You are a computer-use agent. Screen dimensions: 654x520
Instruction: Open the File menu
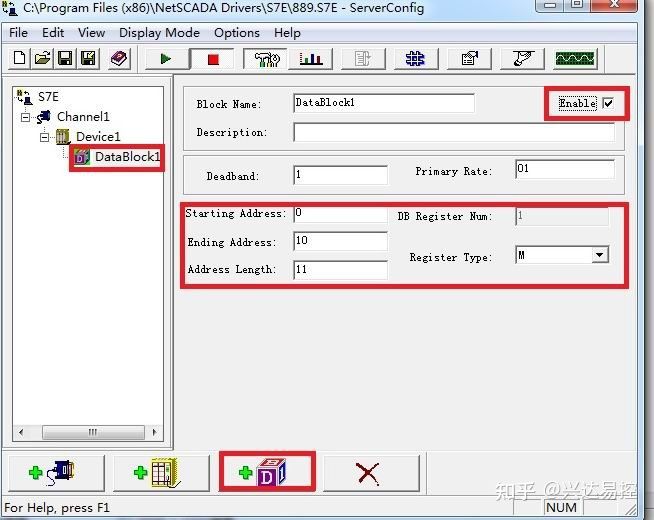click(x=18, y=33)
